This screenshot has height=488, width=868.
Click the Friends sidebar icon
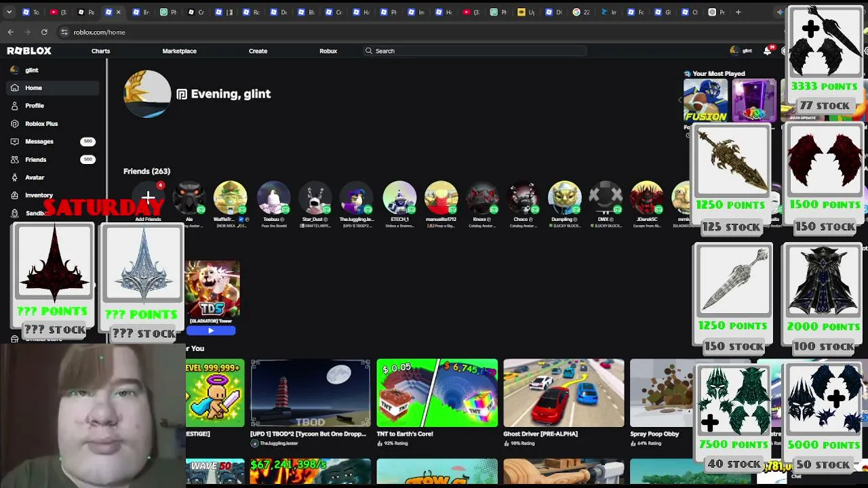[15, 159]
